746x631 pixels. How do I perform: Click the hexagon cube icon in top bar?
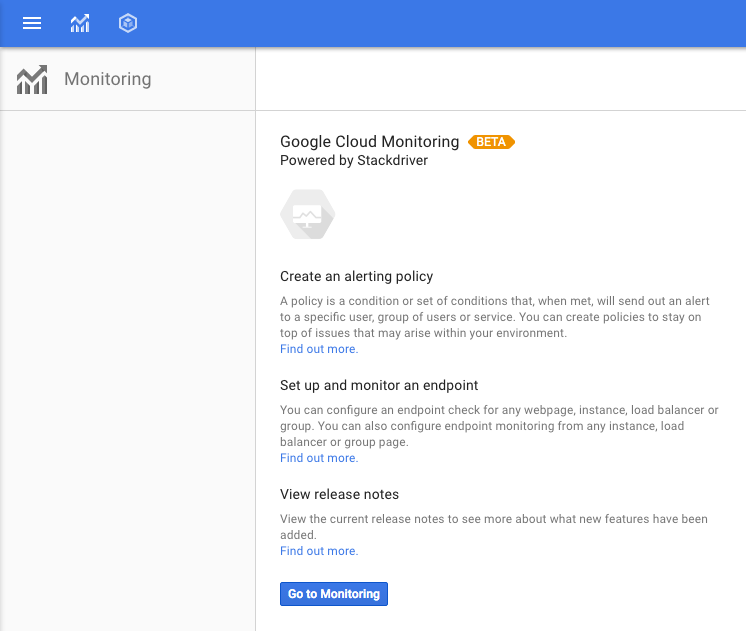click(x=127, y=23)
